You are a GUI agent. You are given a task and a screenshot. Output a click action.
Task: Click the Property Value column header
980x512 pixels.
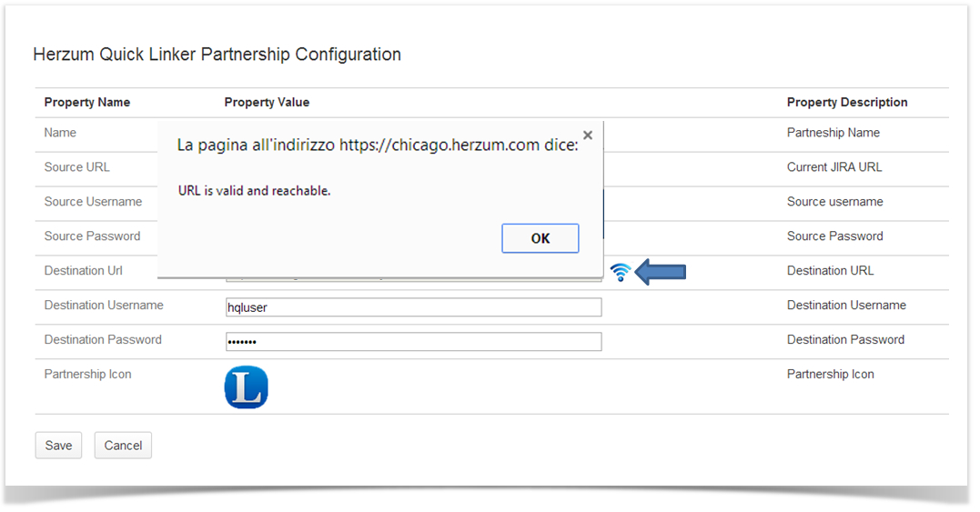[267, 102]
